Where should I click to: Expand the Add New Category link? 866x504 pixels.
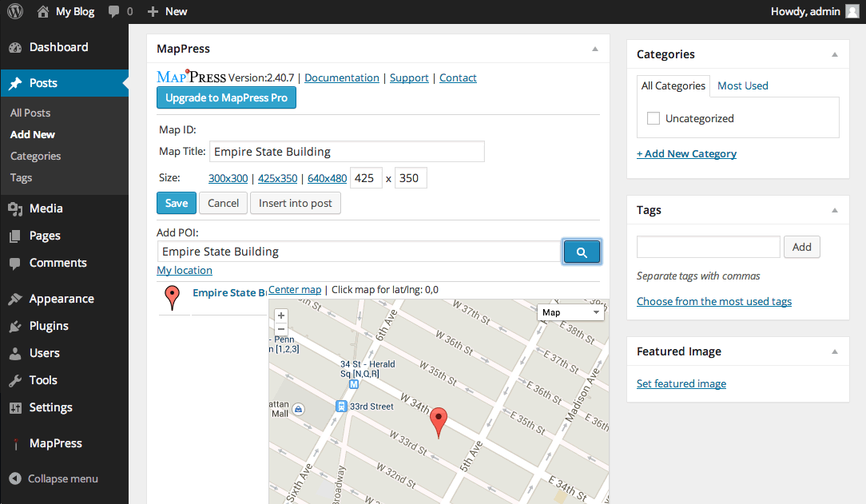pyautogui.click(x=686, y=153)
